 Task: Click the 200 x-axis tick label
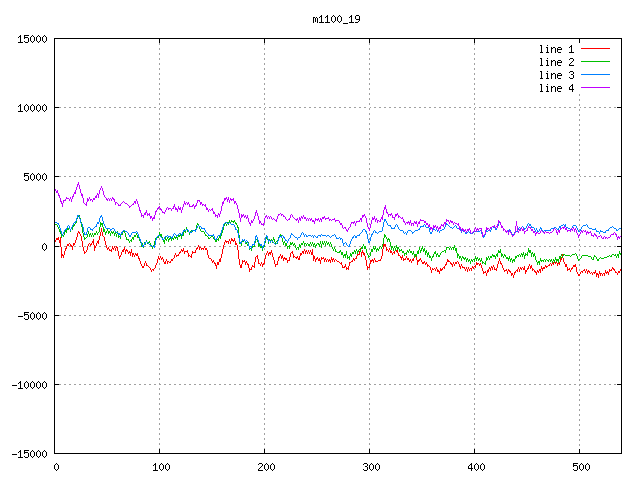pos(265,467)
